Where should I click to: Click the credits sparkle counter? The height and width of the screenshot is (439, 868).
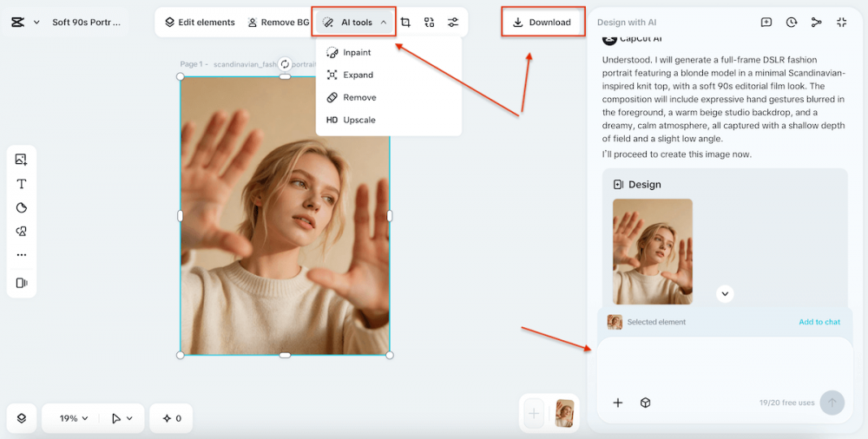click(172, 418)
